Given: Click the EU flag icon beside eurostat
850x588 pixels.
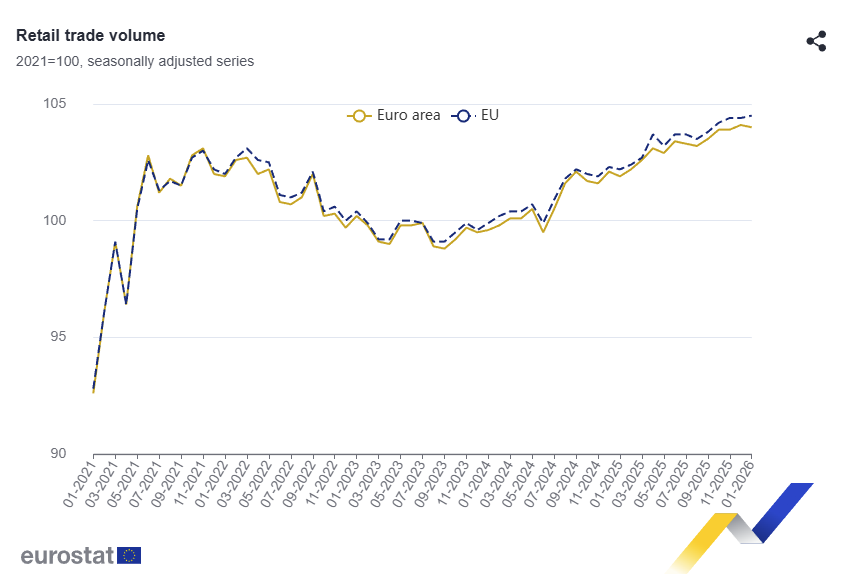Looking at the screenshot, I should click(129, 555).
